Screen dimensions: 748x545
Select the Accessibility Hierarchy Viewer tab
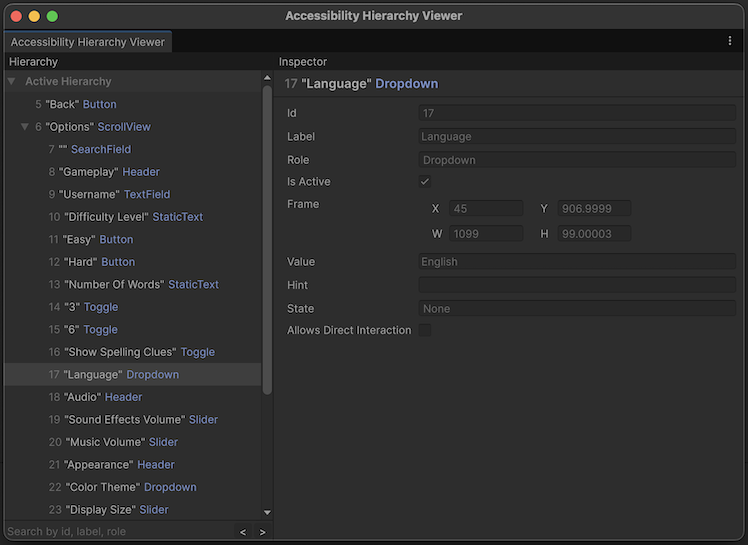point(88,42)
